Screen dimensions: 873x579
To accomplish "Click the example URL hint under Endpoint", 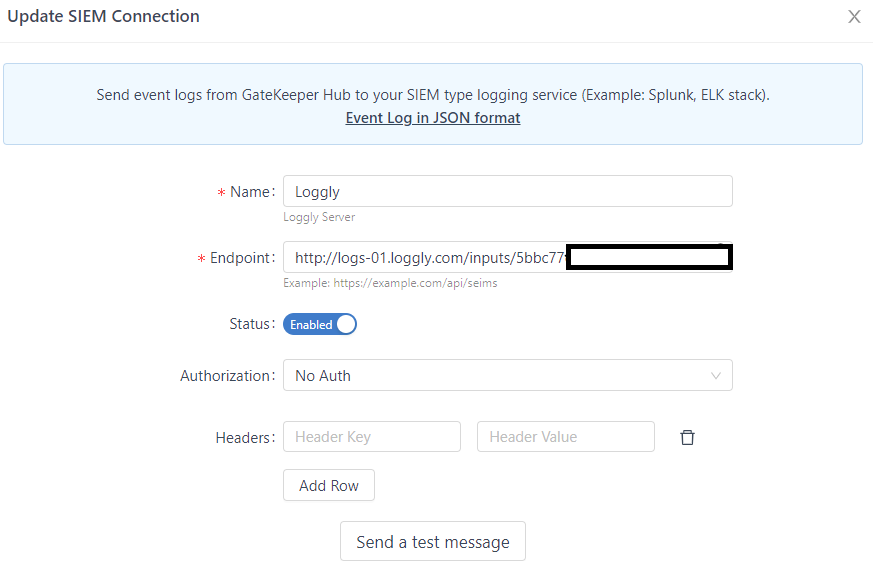I will pos(389,283).
